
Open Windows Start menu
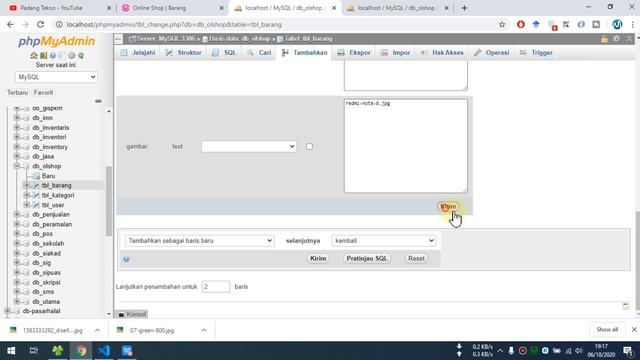tap(11, 351)
